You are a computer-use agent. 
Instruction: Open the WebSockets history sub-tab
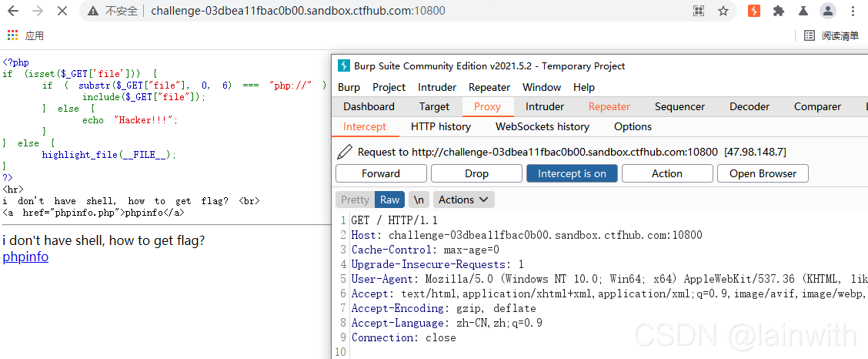click(542, 126)
